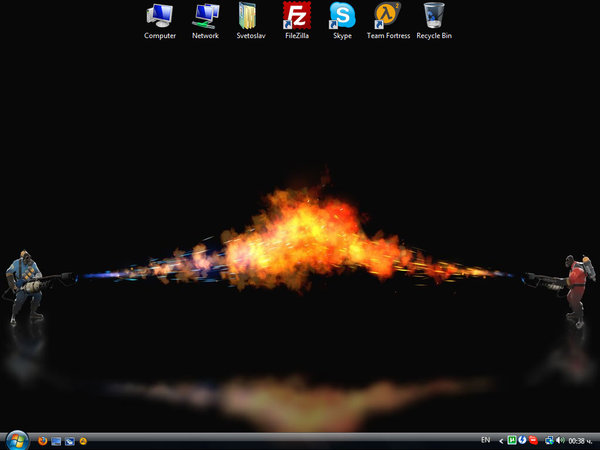The height and width of the screenshot is (450, 600).
Task: Open the Network desktop icon
Action: pyautogui.click(x=205, y=21)
